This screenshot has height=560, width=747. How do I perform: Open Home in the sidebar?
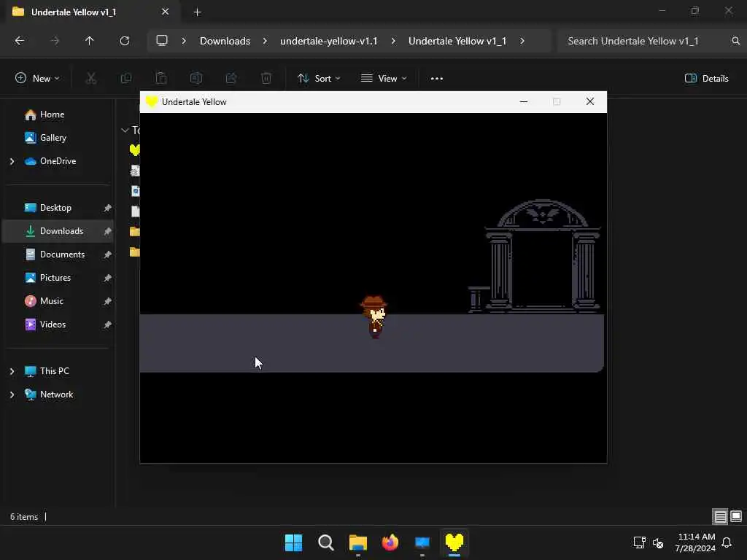coord(53,114)
